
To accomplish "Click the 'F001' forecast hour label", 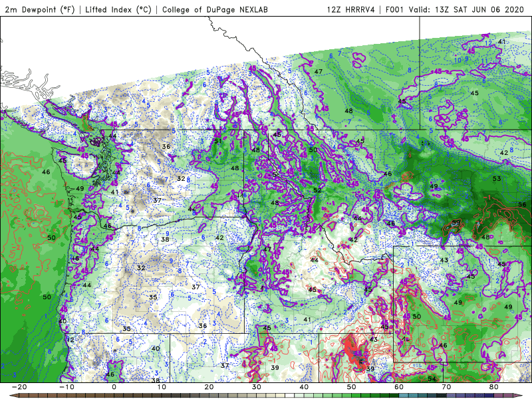I will click(x=394, y=10).
